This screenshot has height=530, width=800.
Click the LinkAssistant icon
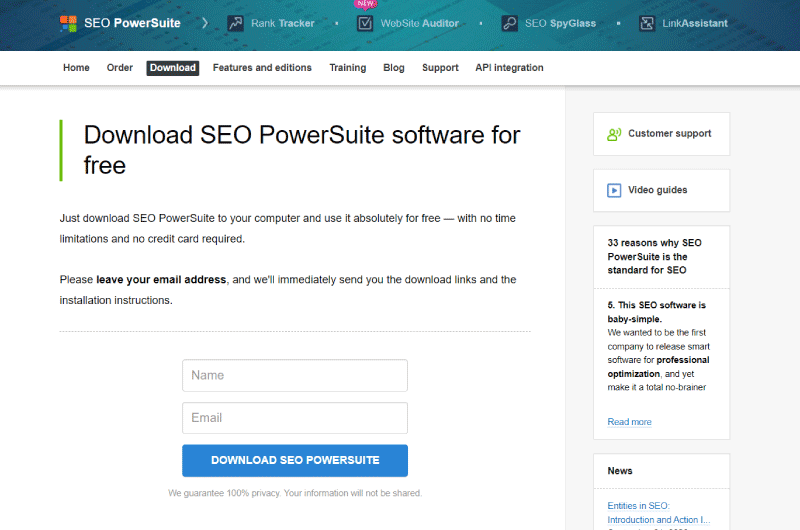pyautogui.click(x=647, y=23)
